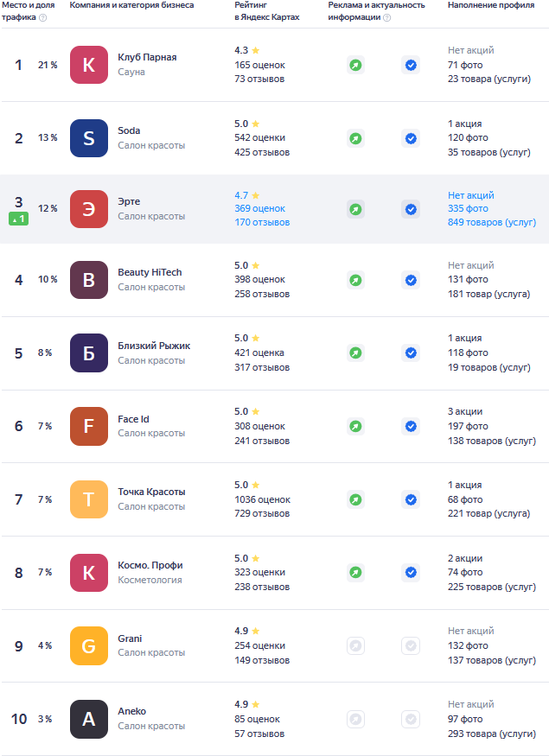Click blue verified badge in Soda row
The height and width of the screenshot is (756, 549).
pos(411,138)
